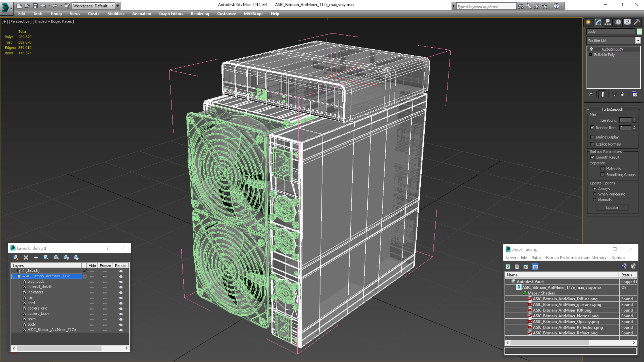The image size is (644, 362).
Task: Click the Freeze column header in Layer dialog
Action: pyautogui.click(x=105, y=265)
